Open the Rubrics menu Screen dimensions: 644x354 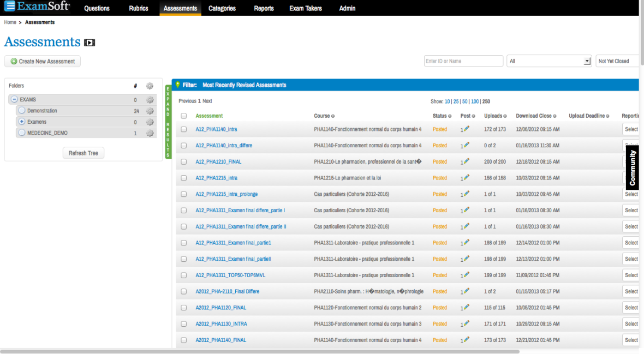tap(139, 8)
